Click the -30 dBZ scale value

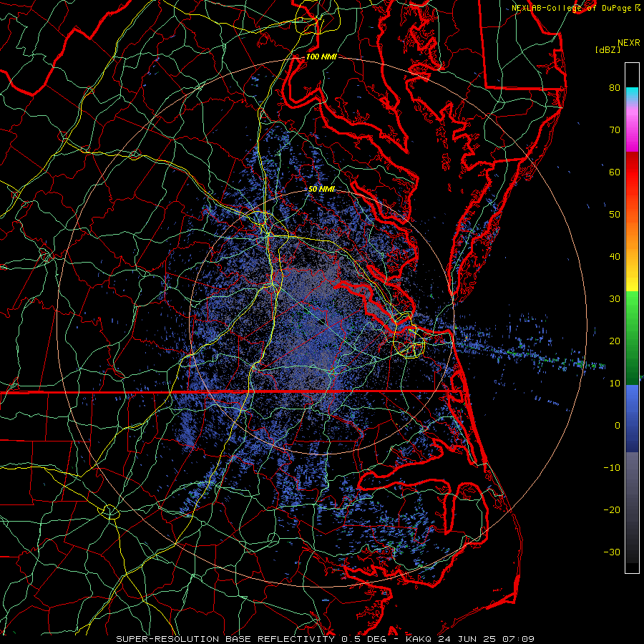(x=612, y=553)
